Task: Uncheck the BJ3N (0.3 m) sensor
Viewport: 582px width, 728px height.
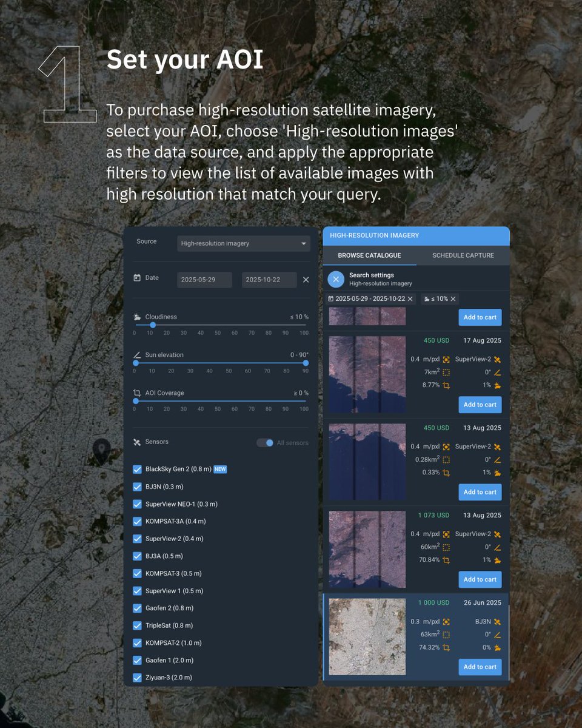Action: (x=137, y=487)
